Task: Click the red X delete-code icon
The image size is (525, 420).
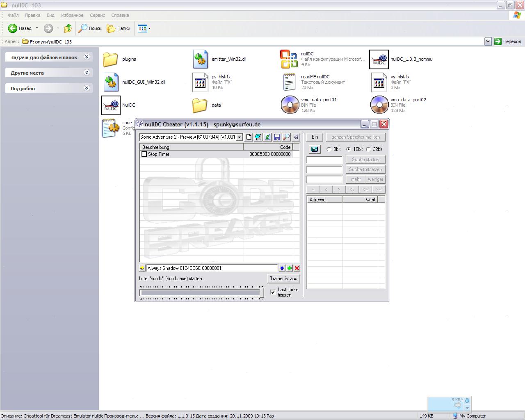Action: click(x=297, y=268)
